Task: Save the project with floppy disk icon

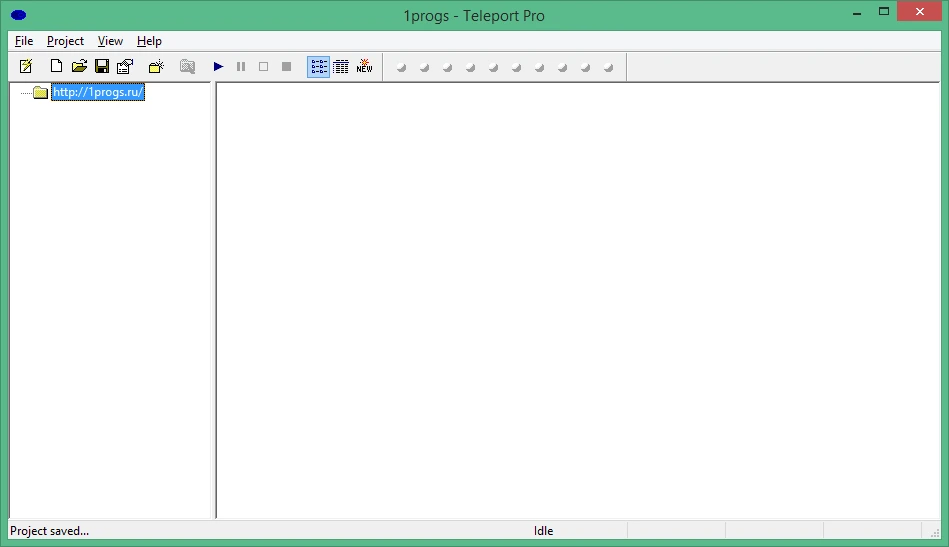Action: [102, 67]
